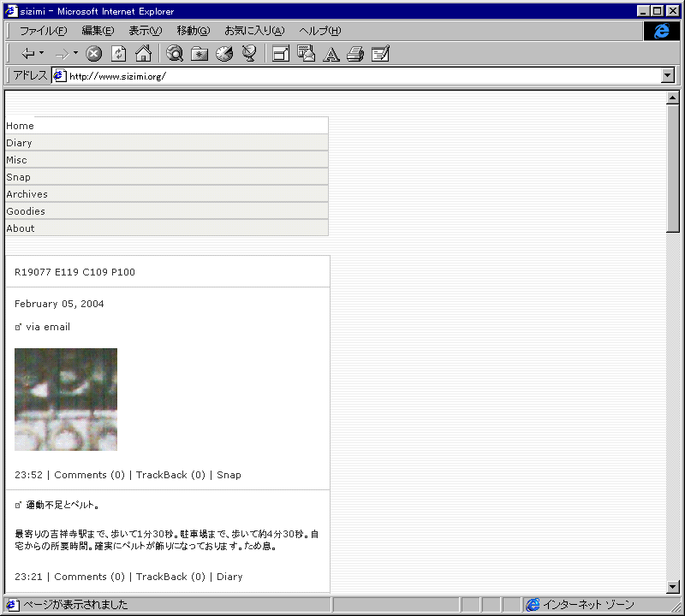Click the 運動不足とベルト post title

pyautogui.click(x=63, y=505)
